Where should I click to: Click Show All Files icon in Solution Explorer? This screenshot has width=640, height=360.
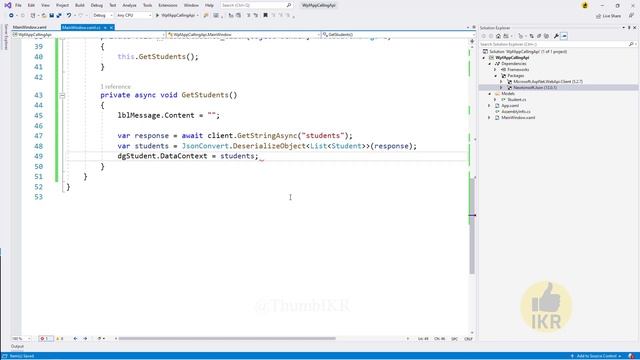point(547,36)
